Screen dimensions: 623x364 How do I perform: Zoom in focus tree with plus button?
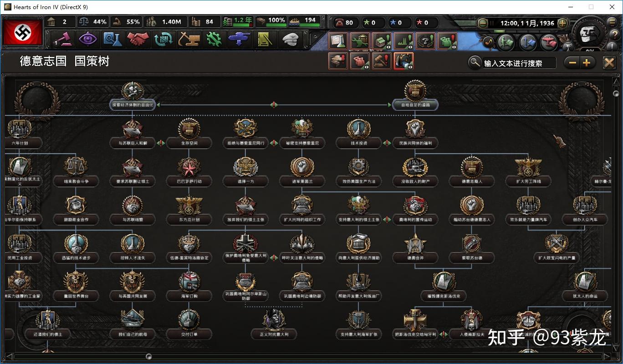(587, 63)
